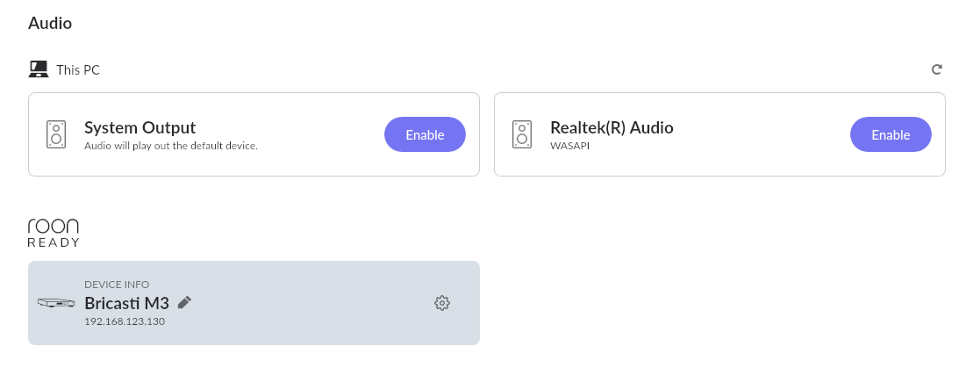Click the System Output speaker icon

(x=56, y=134)
